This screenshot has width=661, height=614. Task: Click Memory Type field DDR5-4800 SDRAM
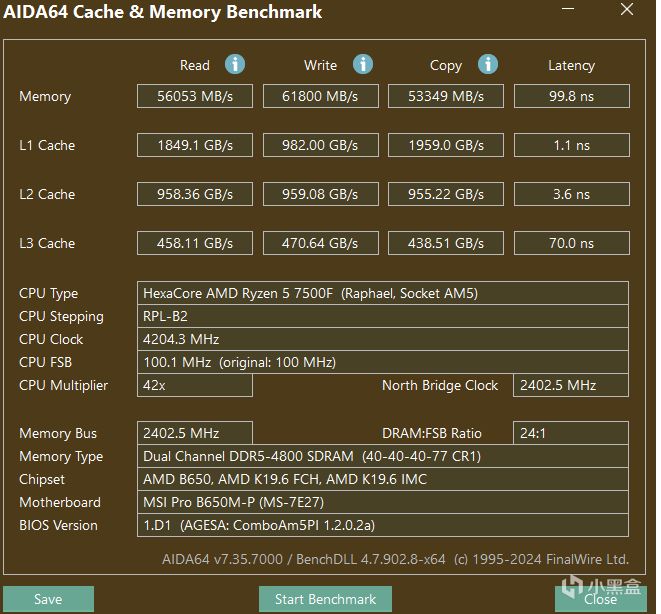tap(383, 456)
